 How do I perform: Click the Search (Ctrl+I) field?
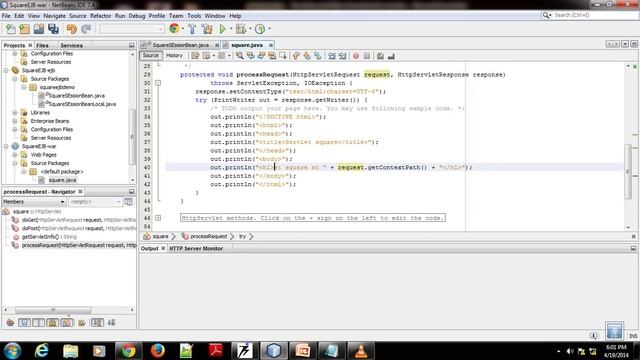(x=590, y=15)
